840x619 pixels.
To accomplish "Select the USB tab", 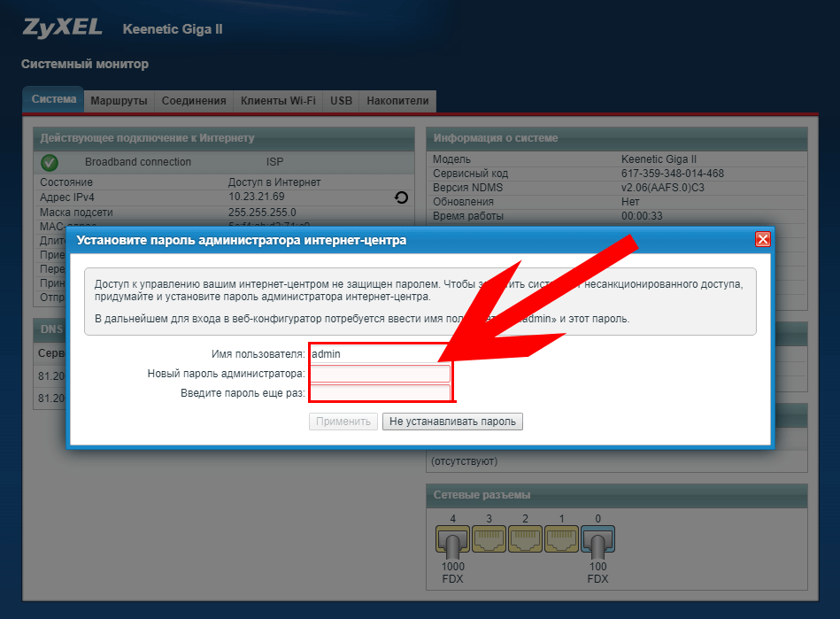I will click(342, 101).
